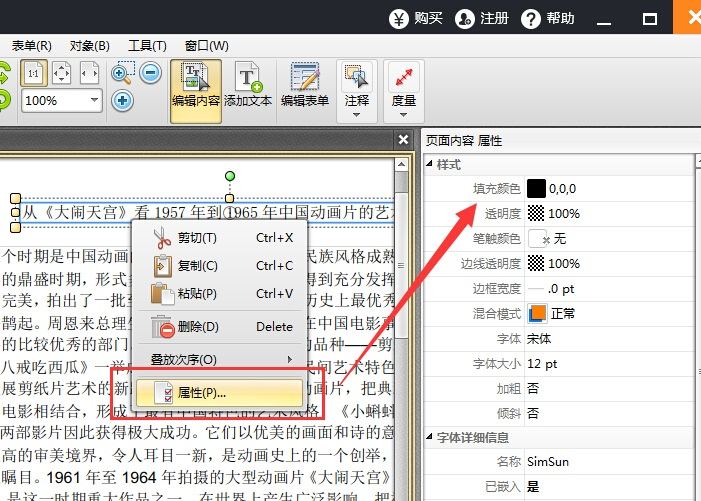Viewport: 701px width, 501px height.
Task: Click the 属性 properties checklist icon
Action: tap(163, 393)
